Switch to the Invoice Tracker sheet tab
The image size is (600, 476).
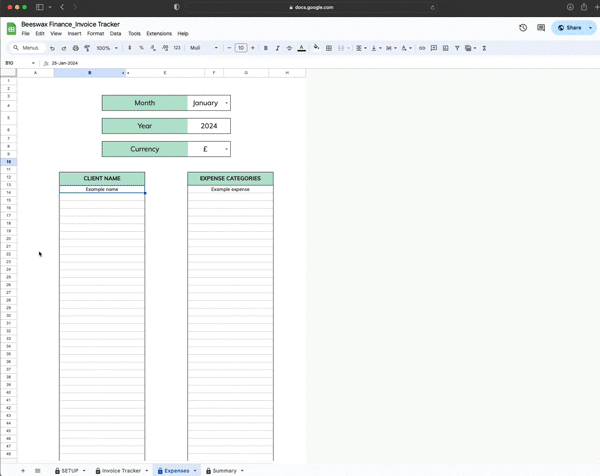(x=122, y=470)
